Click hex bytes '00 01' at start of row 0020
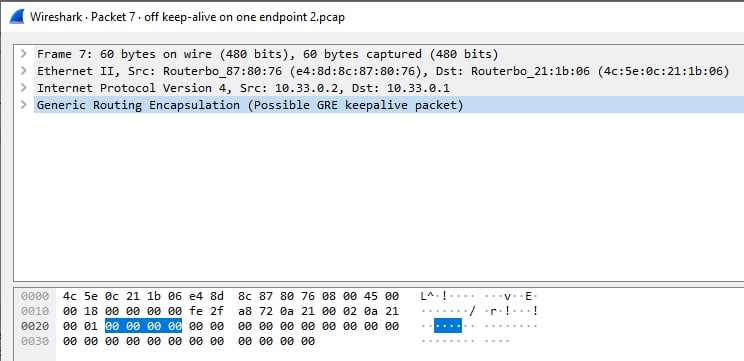This screenshot has width=744, height=361. 80,326
